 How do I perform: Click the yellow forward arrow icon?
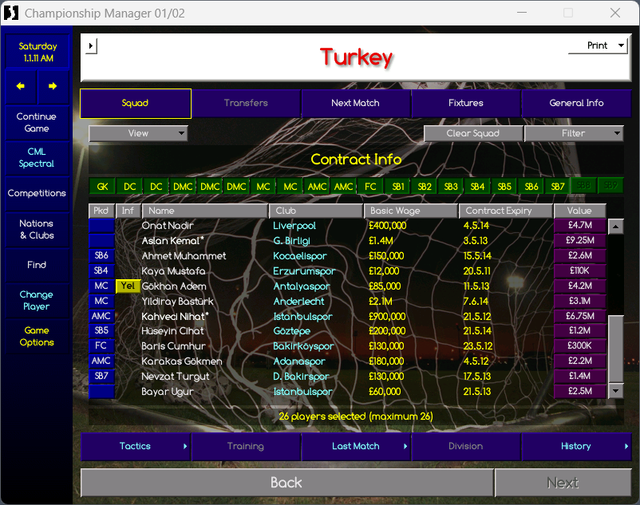click(53, 86)
